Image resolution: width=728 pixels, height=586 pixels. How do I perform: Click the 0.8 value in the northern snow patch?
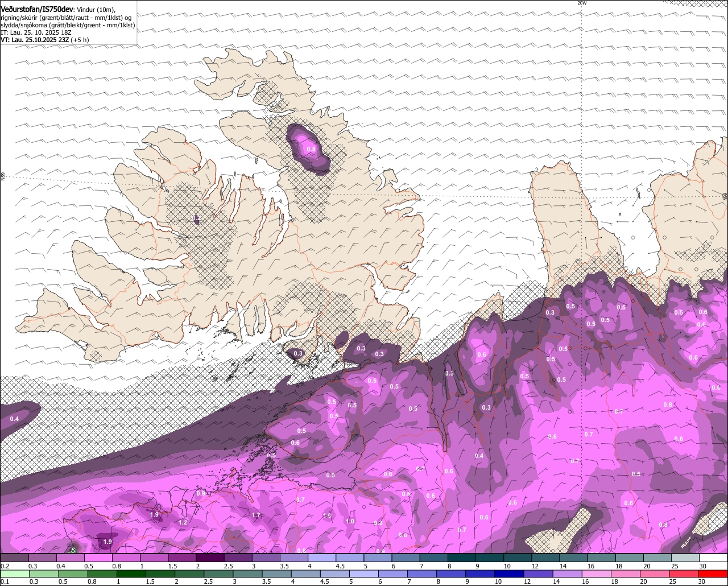(x=311, y=150)
